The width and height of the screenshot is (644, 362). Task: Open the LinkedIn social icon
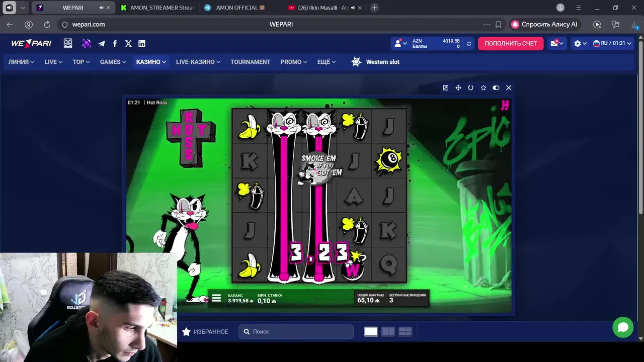[x=142, y=44]
